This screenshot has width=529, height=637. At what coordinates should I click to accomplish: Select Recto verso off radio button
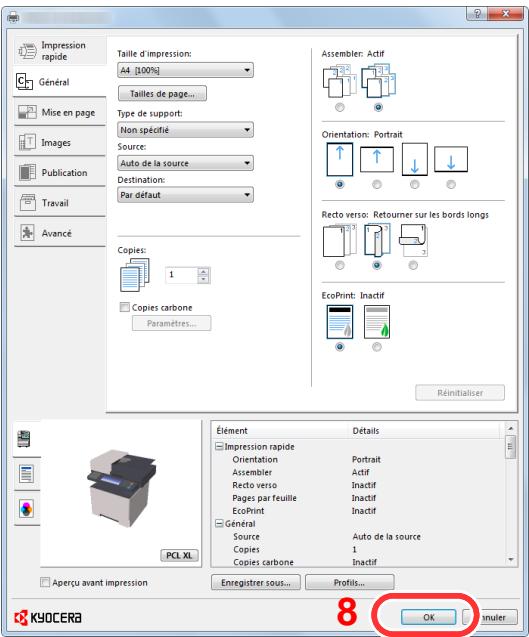[x=340, y=265]
